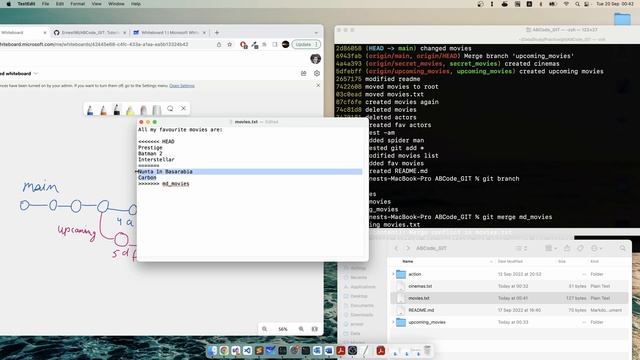Open the Apple menu
The image size is (640, 360).
pyautogui.click(x=8, y=4)
